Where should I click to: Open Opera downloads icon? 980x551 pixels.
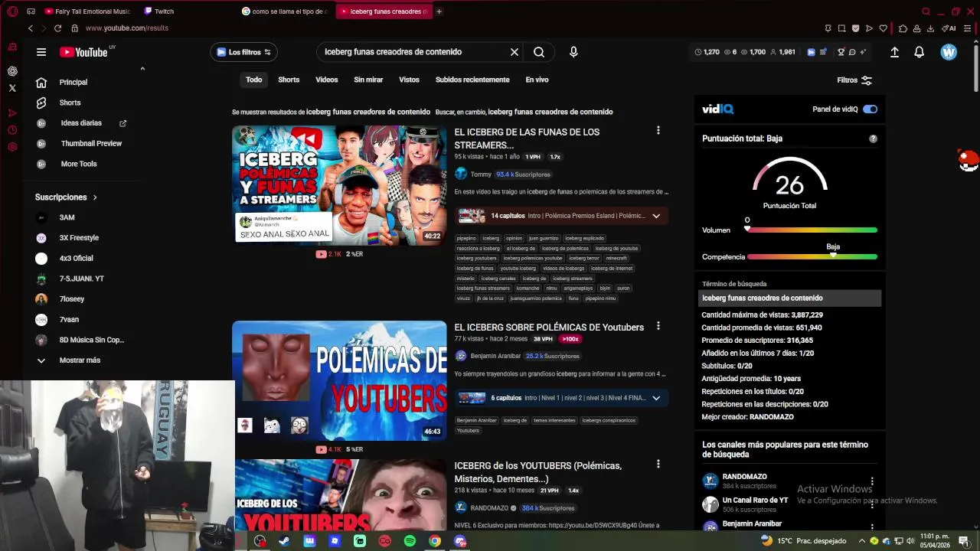click(x=930, y=28)
